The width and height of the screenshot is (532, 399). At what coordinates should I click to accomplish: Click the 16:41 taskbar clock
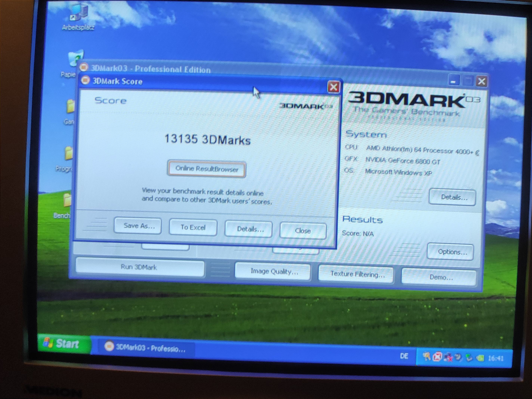point(495,359)
